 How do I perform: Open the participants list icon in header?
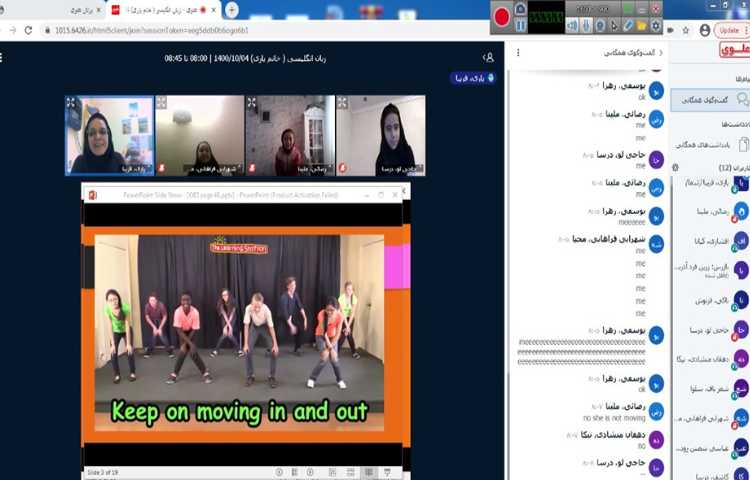click(488, 58)
